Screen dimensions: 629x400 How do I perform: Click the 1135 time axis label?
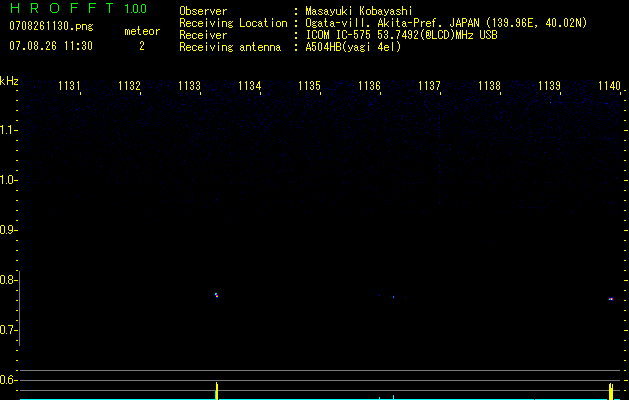(x=309, y=86)
